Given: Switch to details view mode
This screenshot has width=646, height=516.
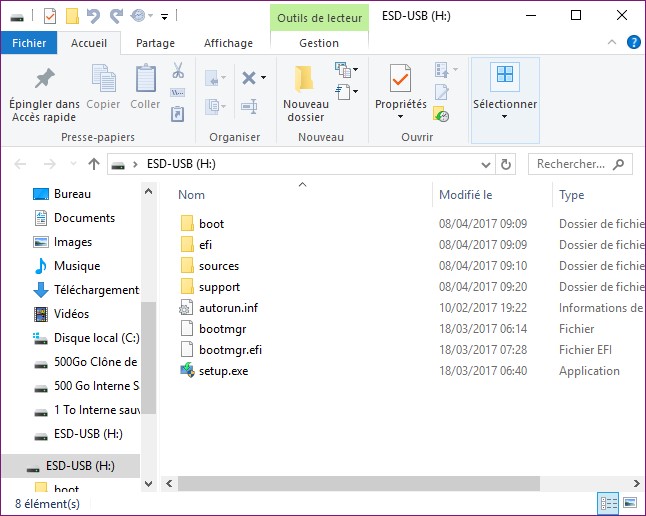Looking at the screenshot, I should pos(608,503).
